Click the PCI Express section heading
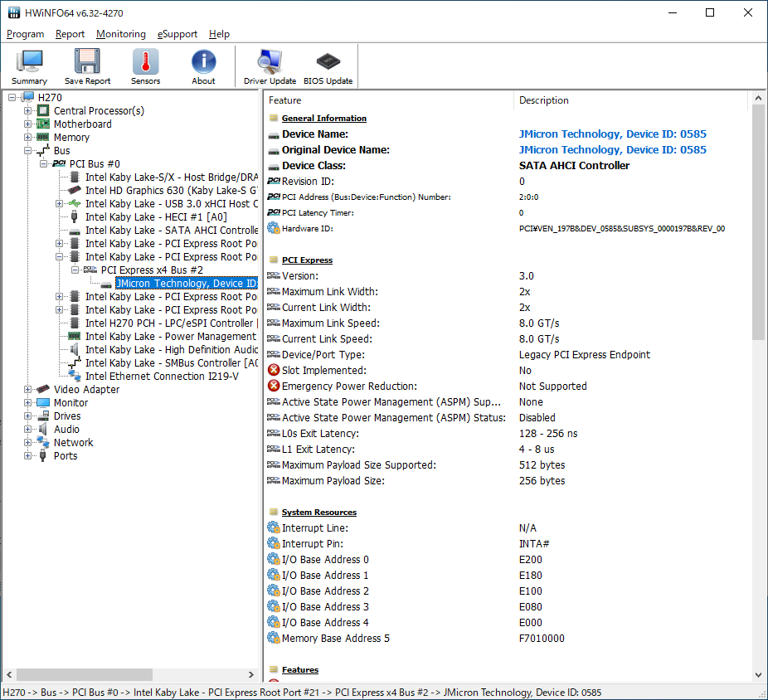768x700 pixels. click(x=307, y=260)
